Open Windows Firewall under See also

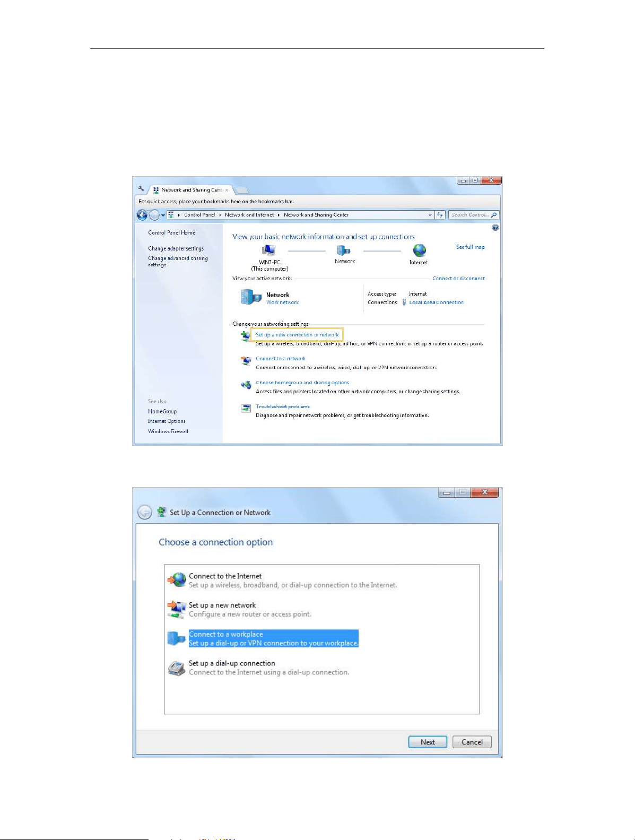click(168, 431)
